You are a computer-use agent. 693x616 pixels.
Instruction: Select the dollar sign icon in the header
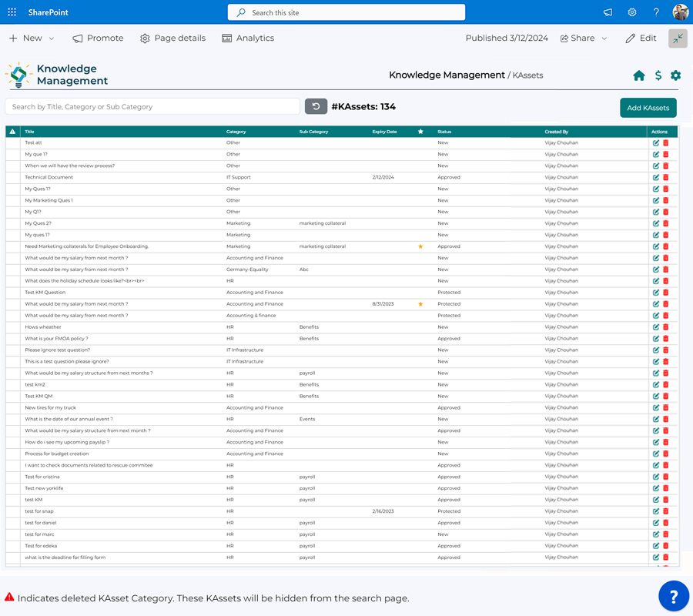(658, 75)
